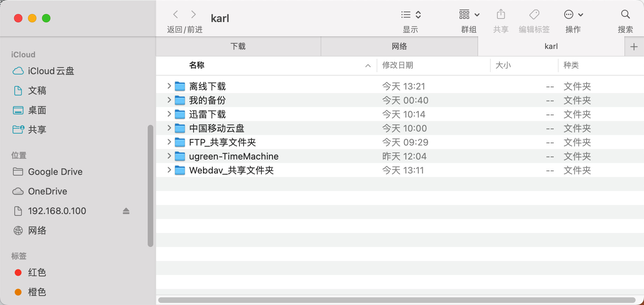Click the 标签 section header

tap(19, 256)
